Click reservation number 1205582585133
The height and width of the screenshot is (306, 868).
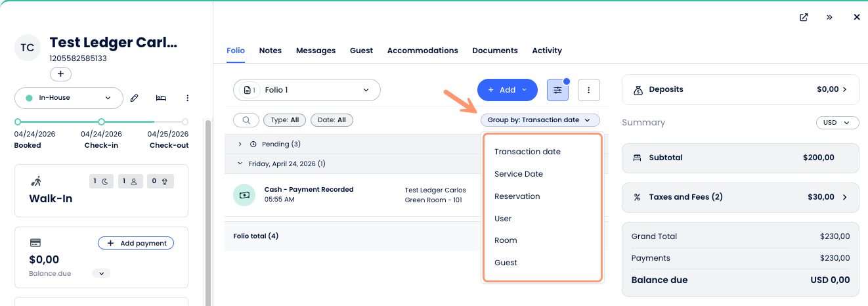[x=78, y=58]
